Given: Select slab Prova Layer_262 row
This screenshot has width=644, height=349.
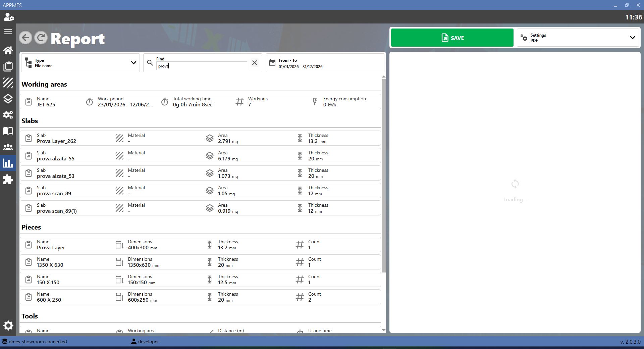Looking at the screenshot, I should point(200,138).
